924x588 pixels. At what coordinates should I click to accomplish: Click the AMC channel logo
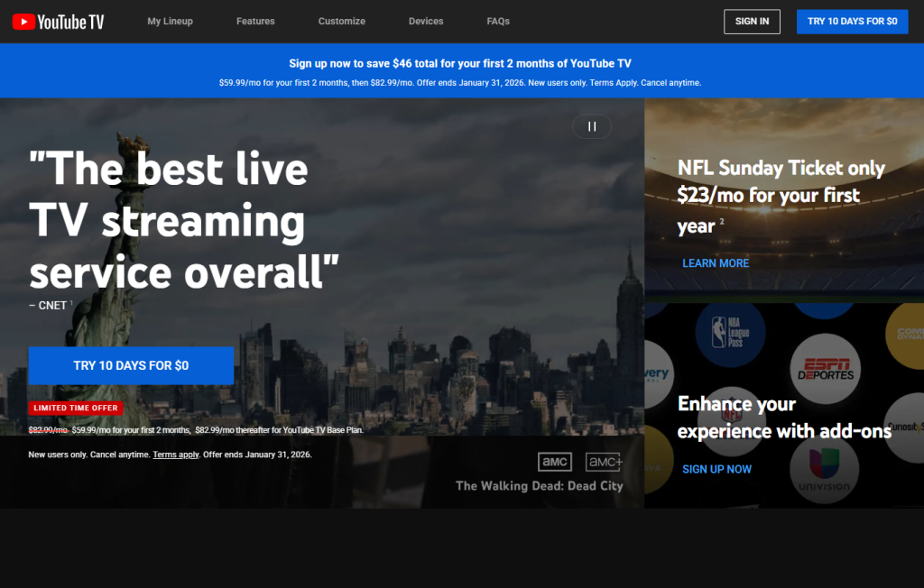tap(555, 462)
